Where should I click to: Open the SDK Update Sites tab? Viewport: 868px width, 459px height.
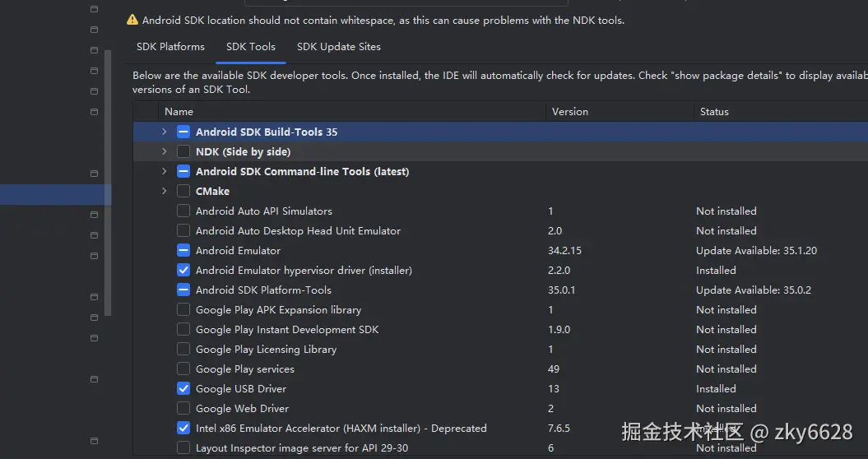coord(339,47)
